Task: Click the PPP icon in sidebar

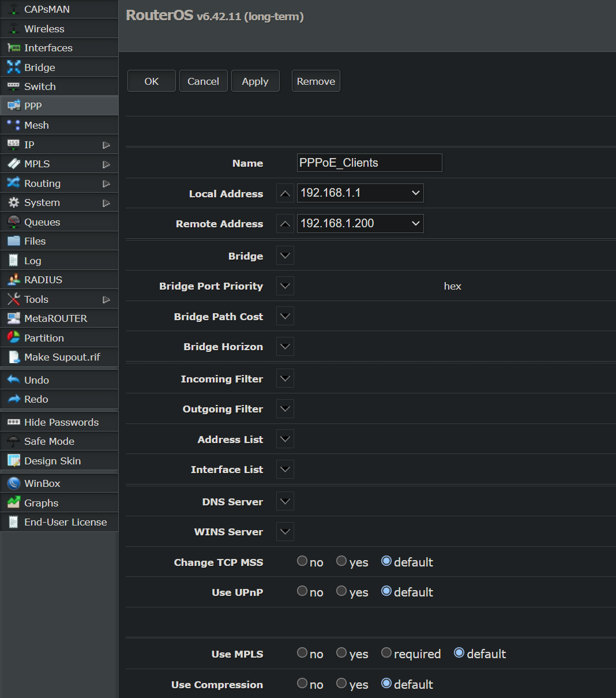Action: [14, 106]
